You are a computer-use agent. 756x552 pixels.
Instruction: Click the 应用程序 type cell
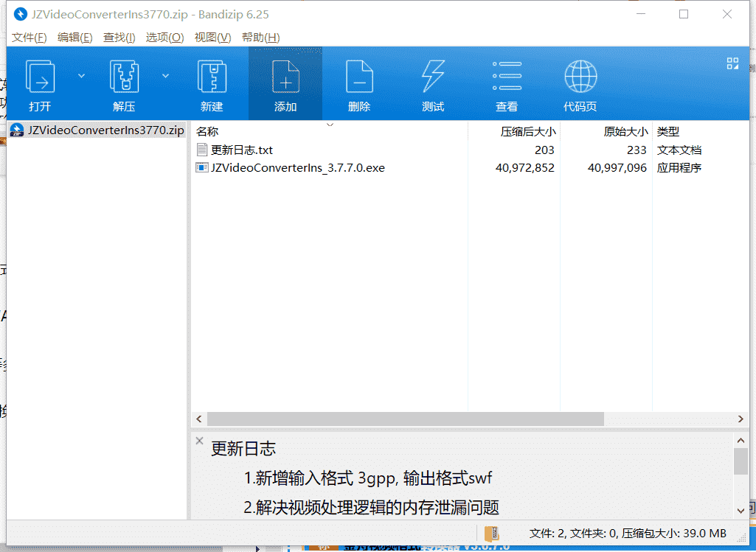click(679, 167)
